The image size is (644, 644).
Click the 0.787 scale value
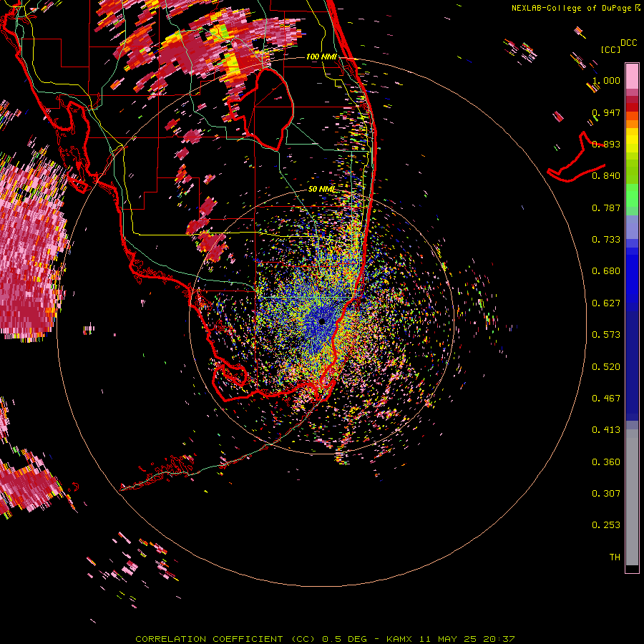606,208
